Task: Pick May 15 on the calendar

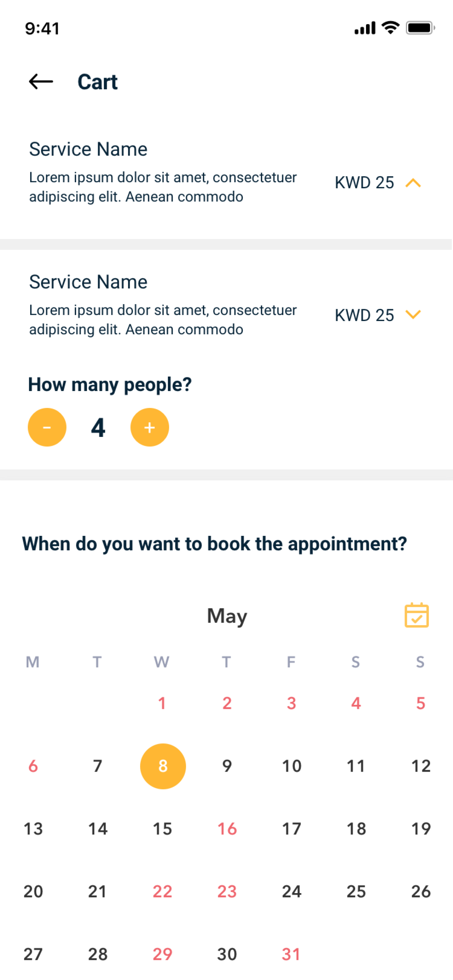Action: point(162,829)
